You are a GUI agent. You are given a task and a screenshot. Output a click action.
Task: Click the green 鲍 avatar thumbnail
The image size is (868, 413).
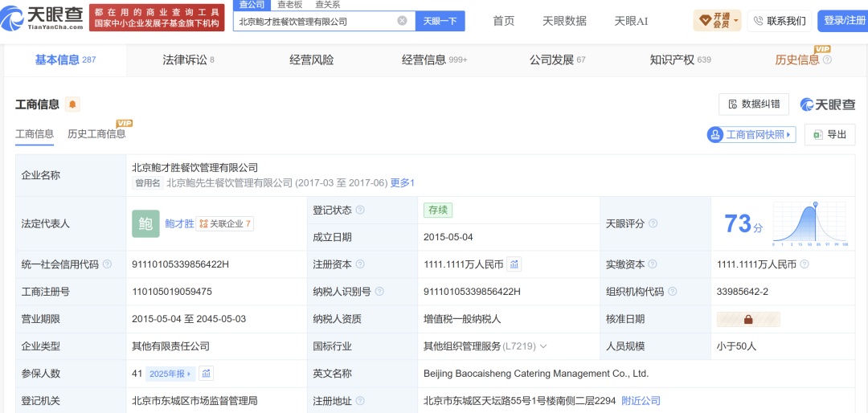(145, 223)
